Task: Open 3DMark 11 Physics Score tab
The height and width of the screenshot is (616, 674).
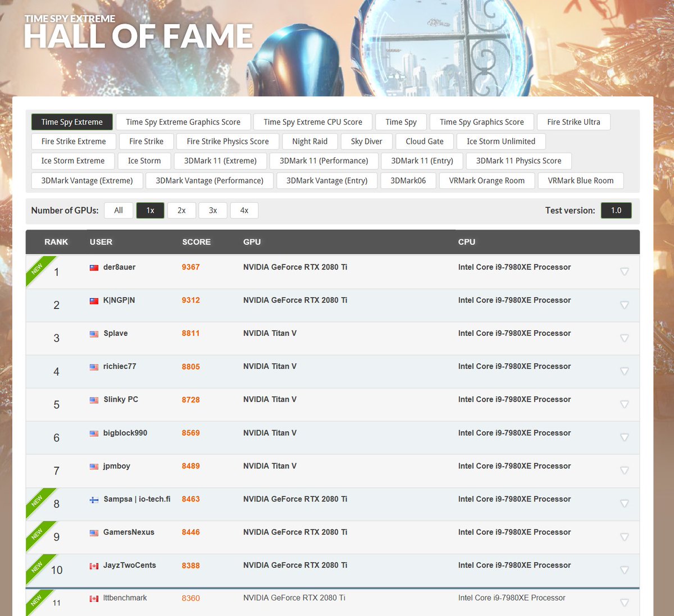Action: point(519,161)
